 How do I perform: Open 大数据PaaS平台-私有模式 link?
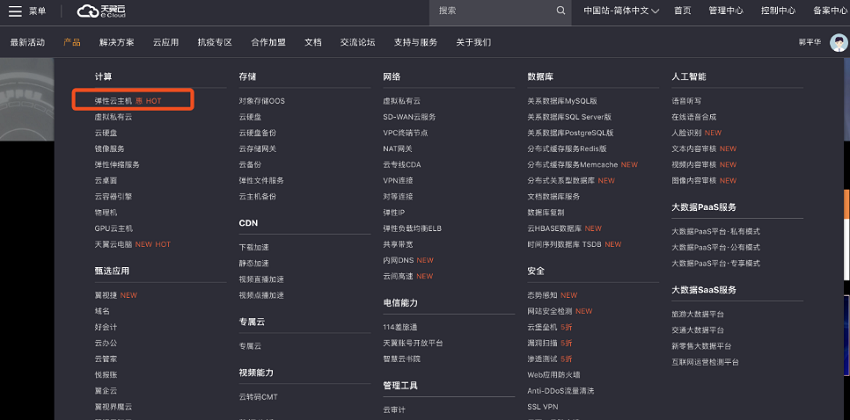pos(716,231)
